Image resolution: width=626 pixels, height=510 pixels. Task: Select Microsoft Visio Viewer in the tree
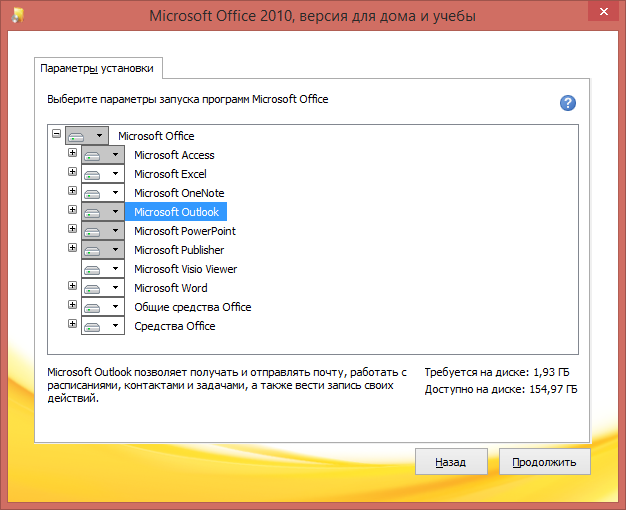(x=185, y=269)
